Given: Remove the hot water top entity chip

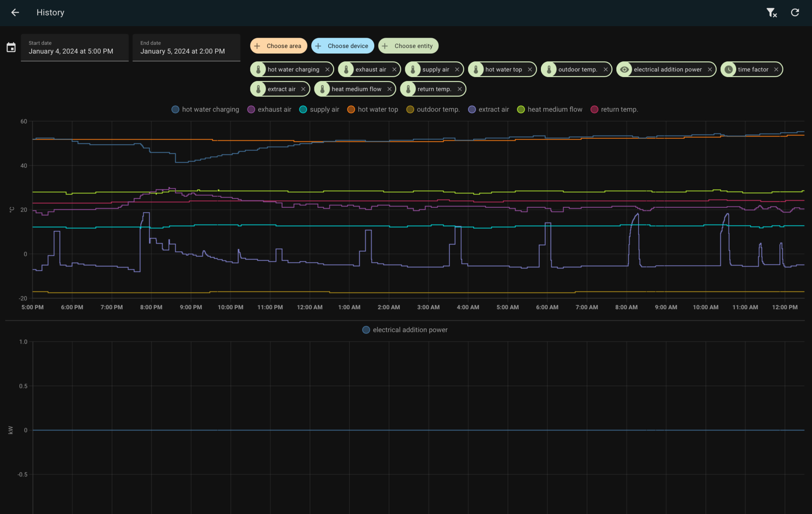Looking at the screenshot, I should (x=530, y=69).
